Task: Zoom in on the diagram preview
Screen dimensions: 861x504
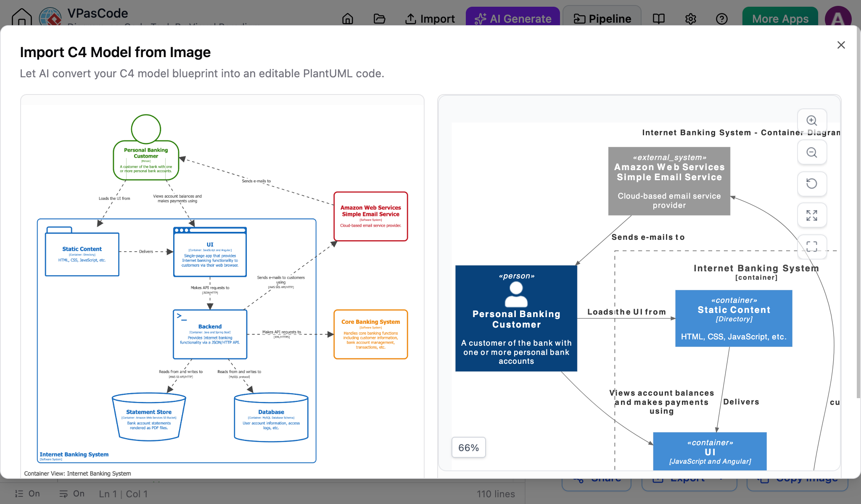Action: coord(812,121)
